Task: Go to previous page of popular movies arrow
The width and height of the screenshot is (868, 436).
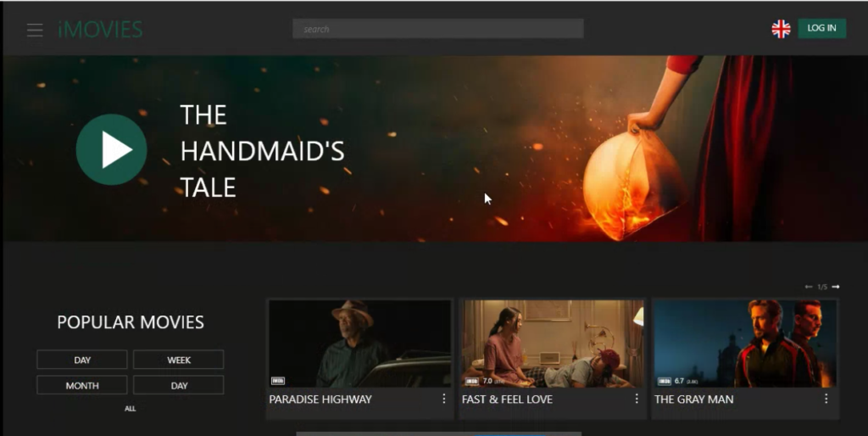Action: click(x=809, y=287)
